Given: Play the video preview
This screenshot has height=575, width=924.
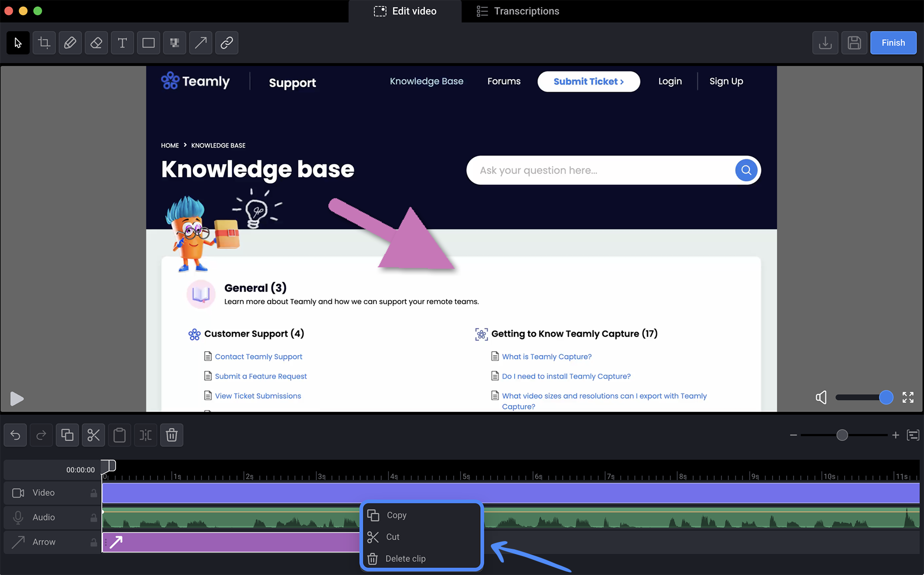Looking at the screenshot, I should (16, 398).
